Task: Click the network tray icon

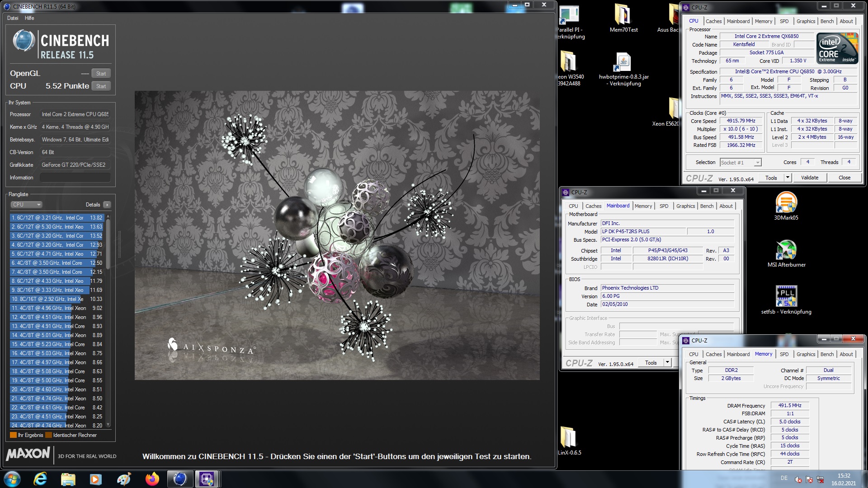Action: [x=820, y=480]
